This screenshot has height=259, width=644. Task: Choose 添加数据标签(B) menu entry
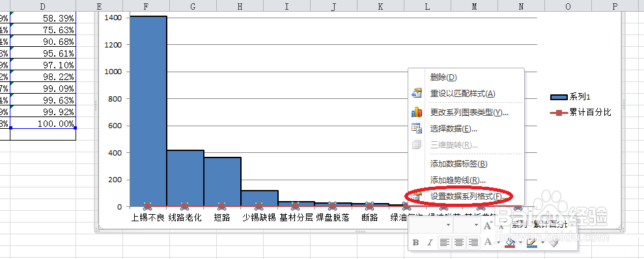[x=467, y=164]
